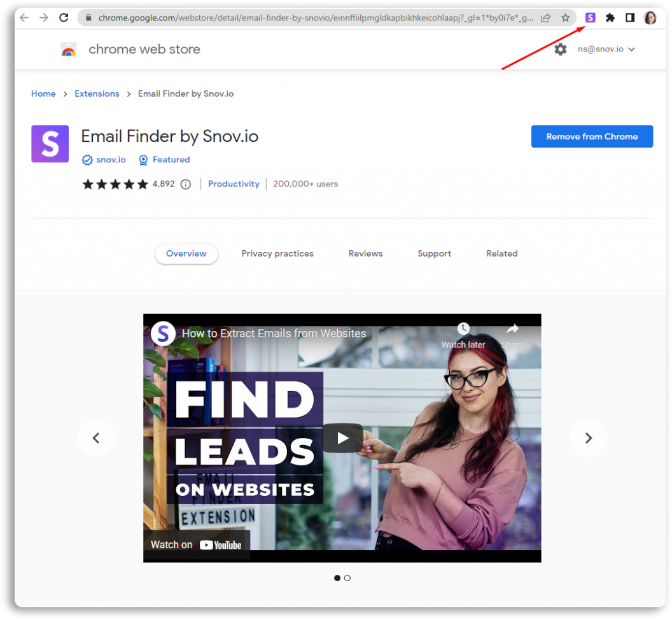Click Watch on YouTube button
The width and height of the screenshot is (672, 620).
[x=196, y=544]
